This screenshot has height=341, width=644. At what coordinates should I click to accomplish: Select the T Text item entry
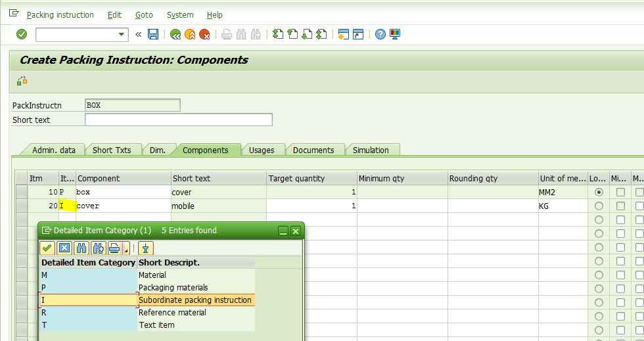[x=147, y=325]
